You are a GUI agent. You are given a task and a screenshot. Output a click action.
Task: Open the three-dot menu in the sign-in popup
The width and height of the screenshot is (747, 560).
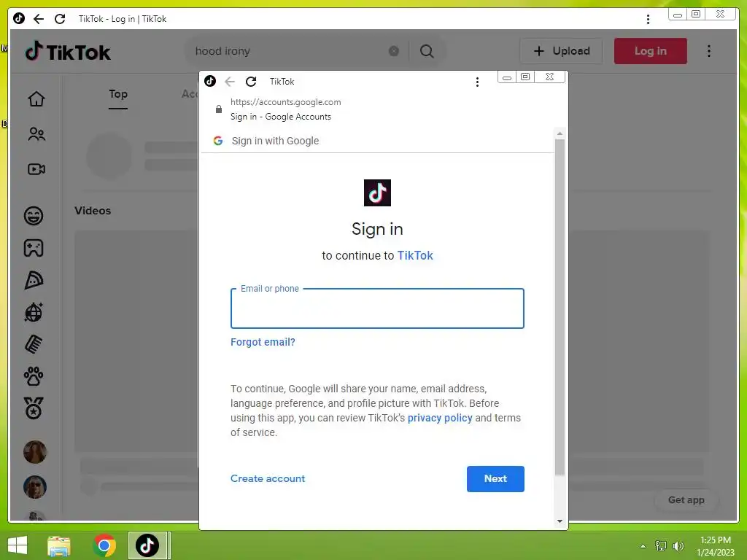click(477, 82)
